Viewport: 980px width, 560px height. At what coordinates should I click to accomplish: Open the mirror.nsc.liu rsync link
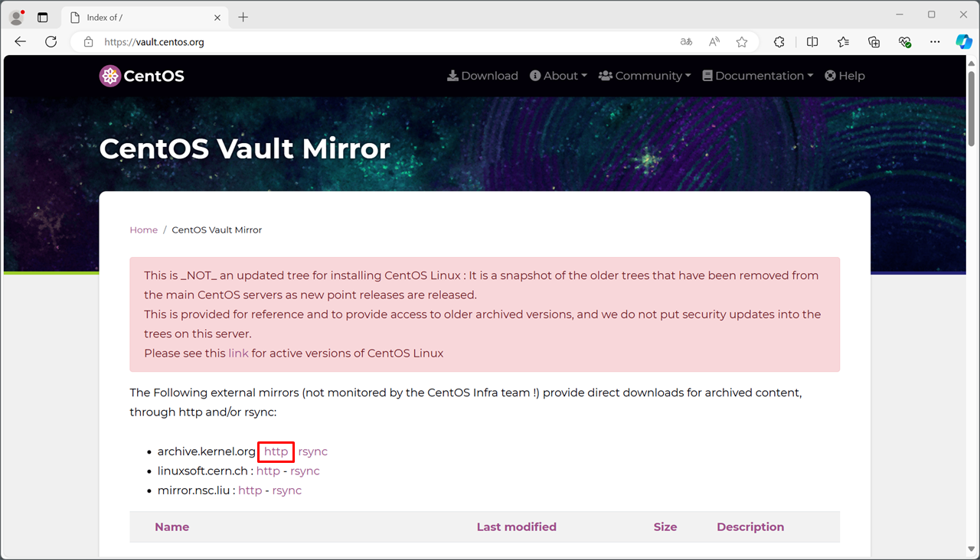point(286,490)
